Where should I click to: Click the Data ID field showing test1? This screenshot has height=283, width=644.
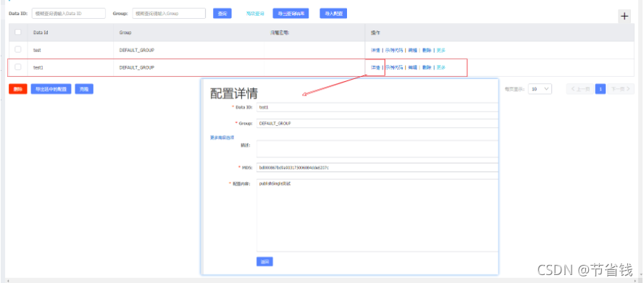(377, 107)
